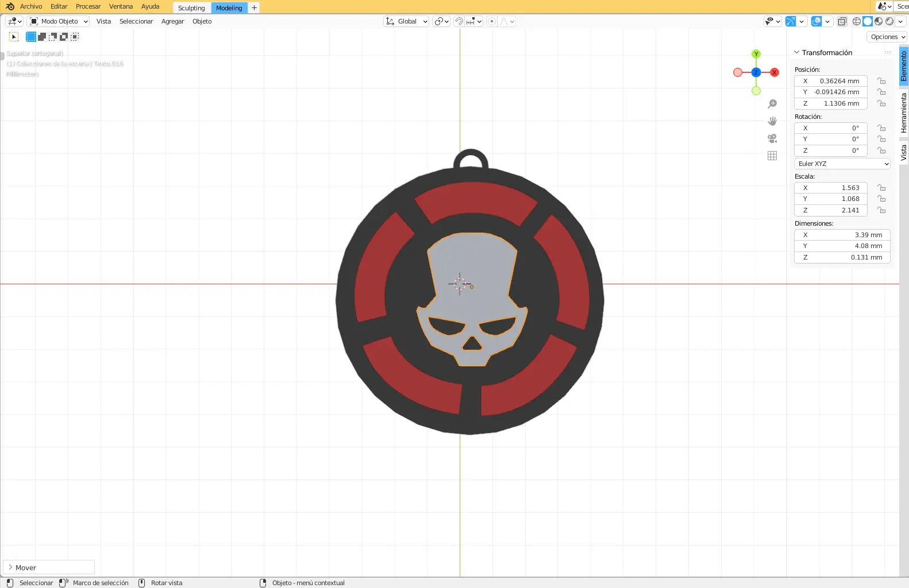Viewport: 909px width, 588px height.
Task: Click the red X axis gizmo circle
Action: pos(775,72)
